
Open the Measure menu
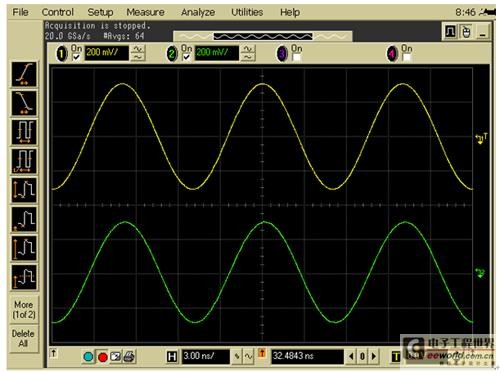click(145, 12)
